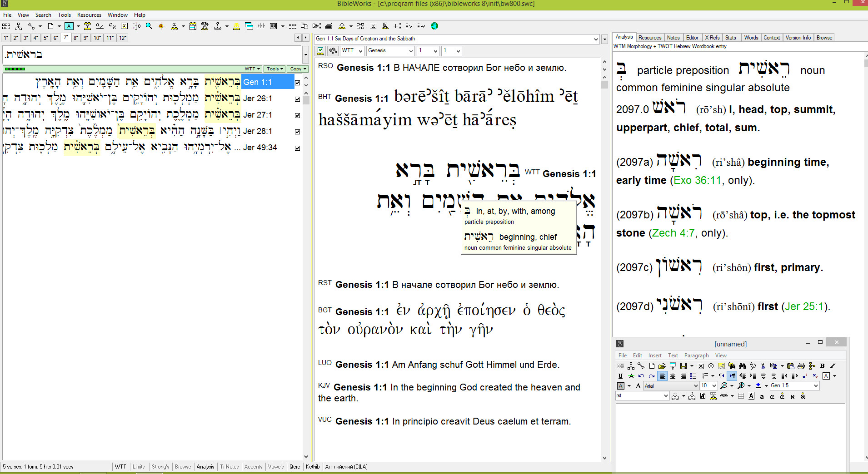The height and width of the screenshot is (474, 868).
Task: Uncheck the Jer 49:34 verse checkbox
Action: 297,148
